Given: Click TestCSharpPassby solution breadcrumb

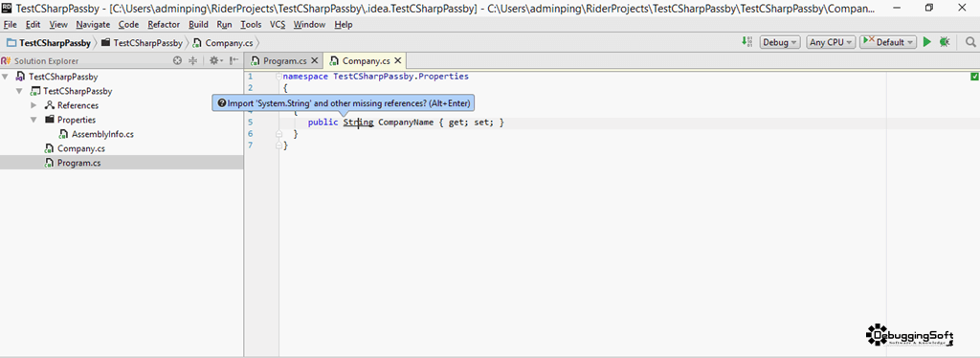Looking at the screenshot, I should [x=49, y=43].
